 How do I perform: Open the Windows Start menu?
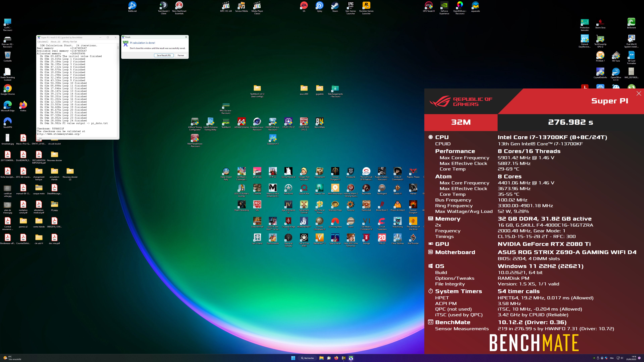[x=293, y=358]
